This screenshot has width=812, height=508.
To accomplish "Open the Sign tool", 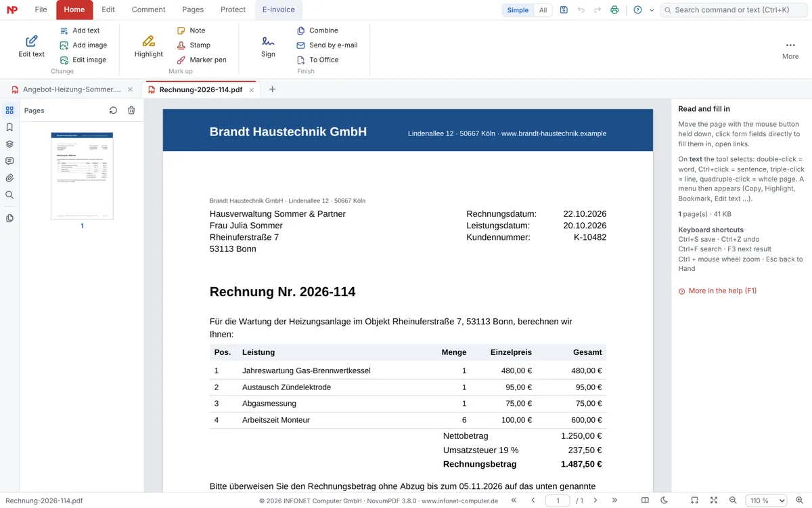I will click(x=268, y=45).
